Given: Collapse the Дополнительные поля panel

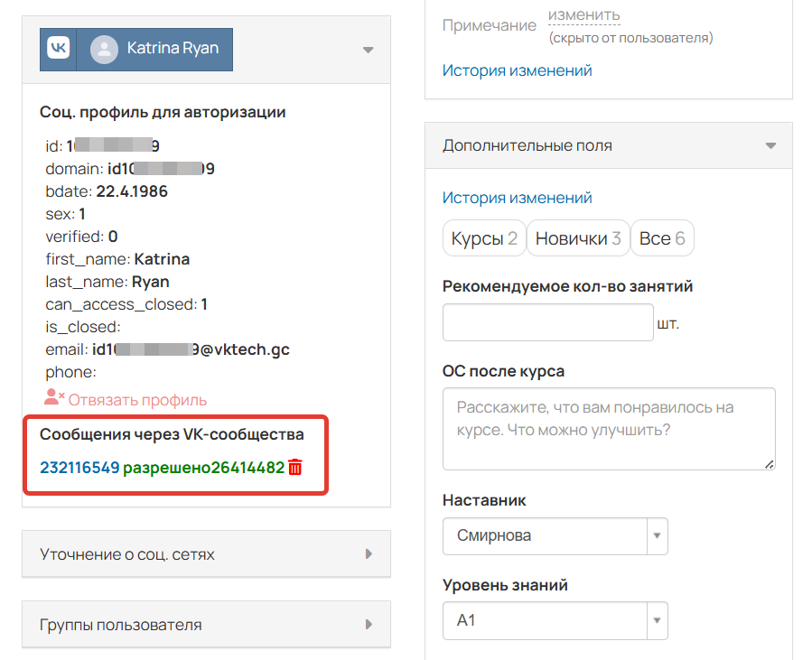Looking at the screenshot, I should coord(772,145).
